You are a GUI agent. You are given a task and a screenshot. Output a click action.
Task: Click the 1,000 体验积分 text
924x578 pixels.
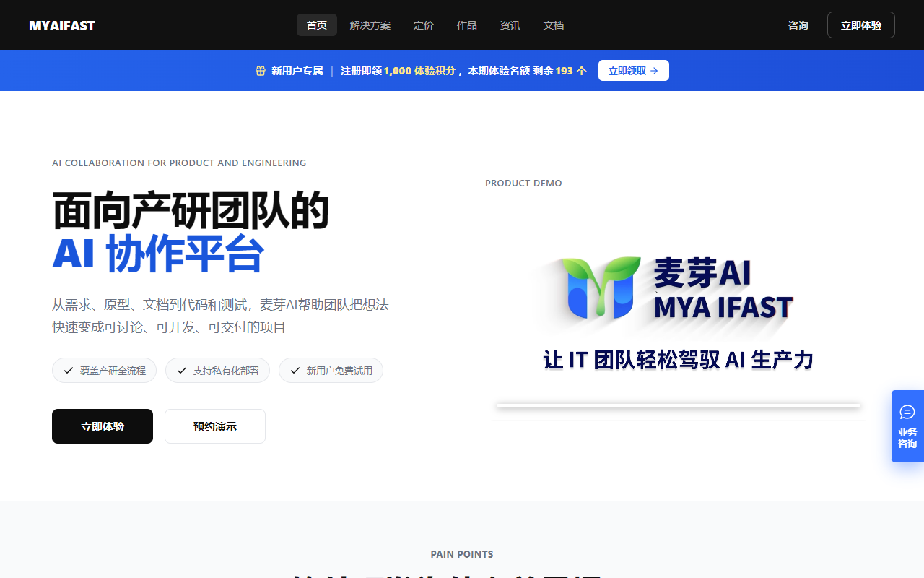419,71
